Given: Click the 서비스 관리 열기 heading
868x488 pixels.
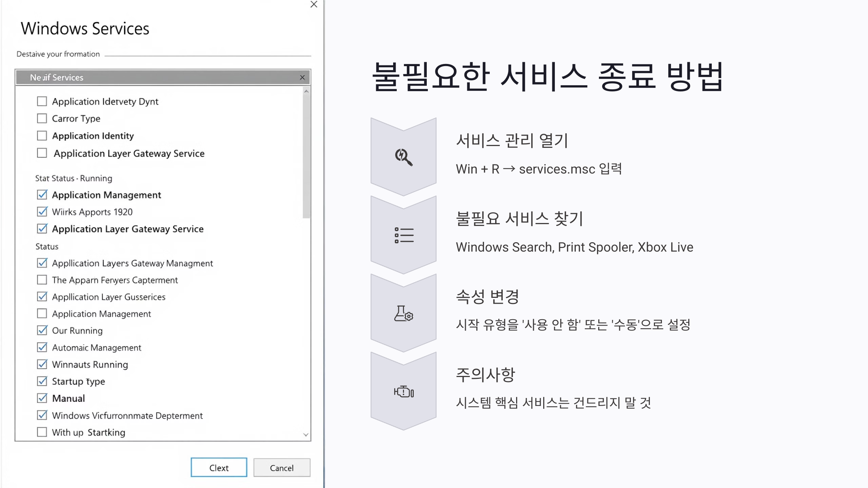Looking at the screenshot, I should point(512,141).
